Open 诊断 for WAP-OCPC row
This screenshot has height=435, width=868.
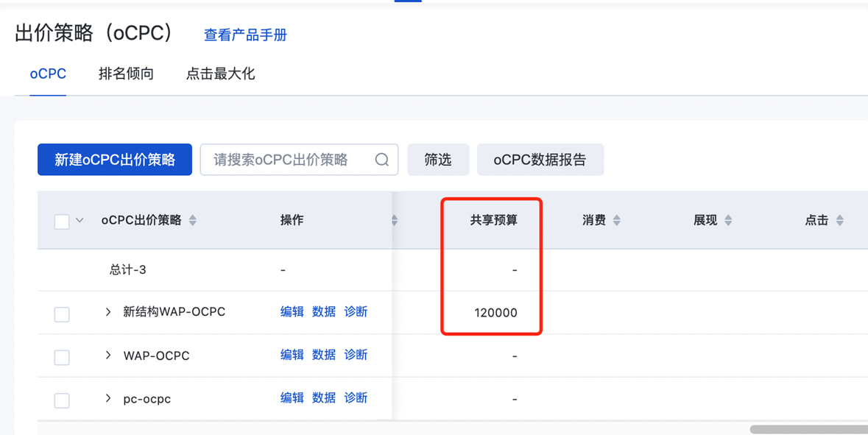coord(356,355)
